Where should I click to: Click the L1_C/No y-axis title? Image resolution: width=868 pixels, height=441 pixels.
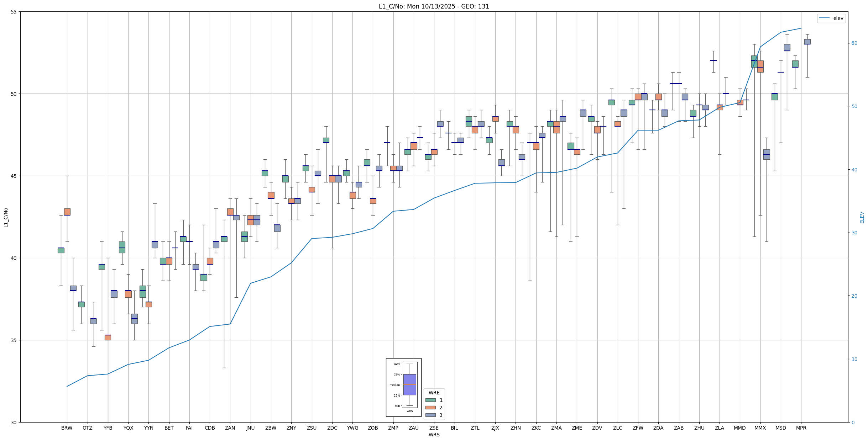click(x=6, y=217)
